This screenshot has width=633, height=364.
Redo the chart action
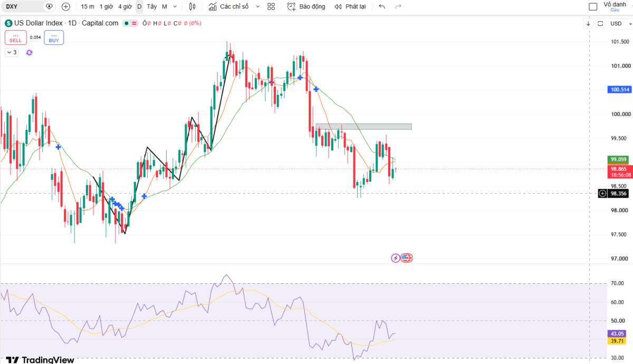(x=398, y=6)
